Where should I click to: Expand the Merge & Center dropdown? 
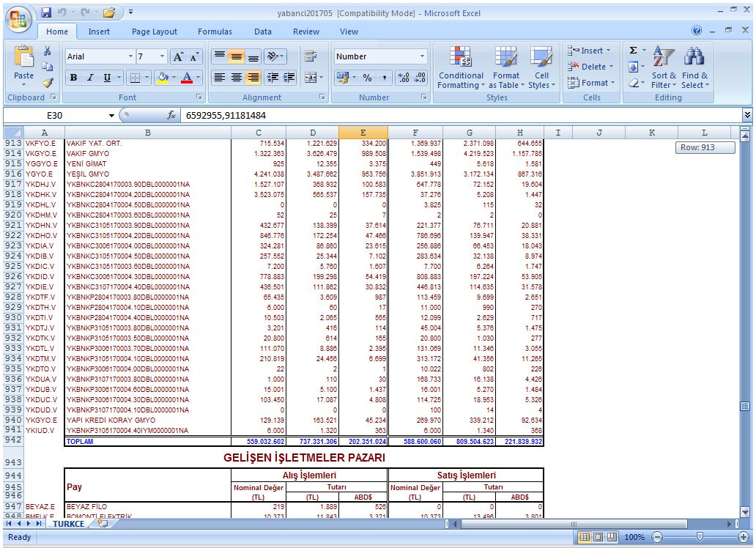[x=322, y=78]
